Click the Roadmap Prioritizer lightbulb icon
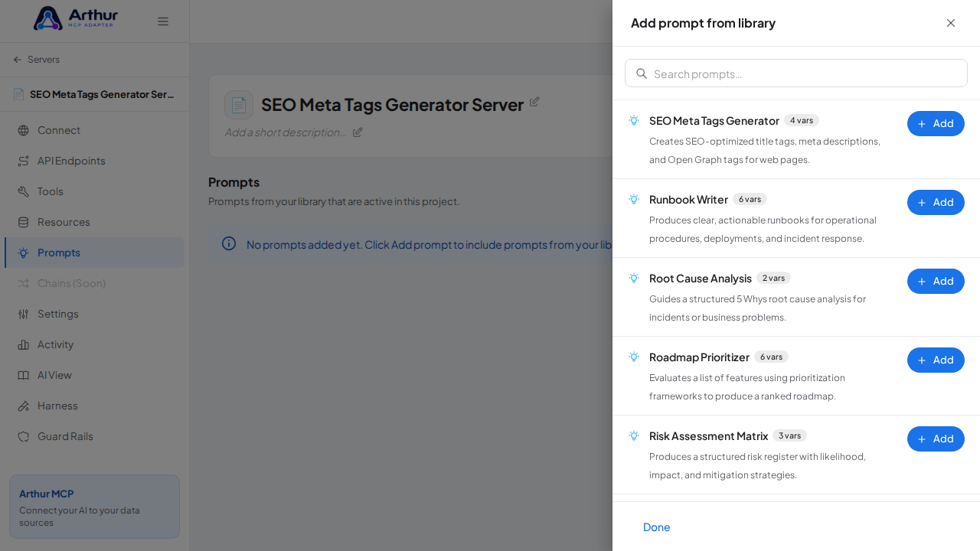This screenshot has height=551, width=980. [634, 357]
